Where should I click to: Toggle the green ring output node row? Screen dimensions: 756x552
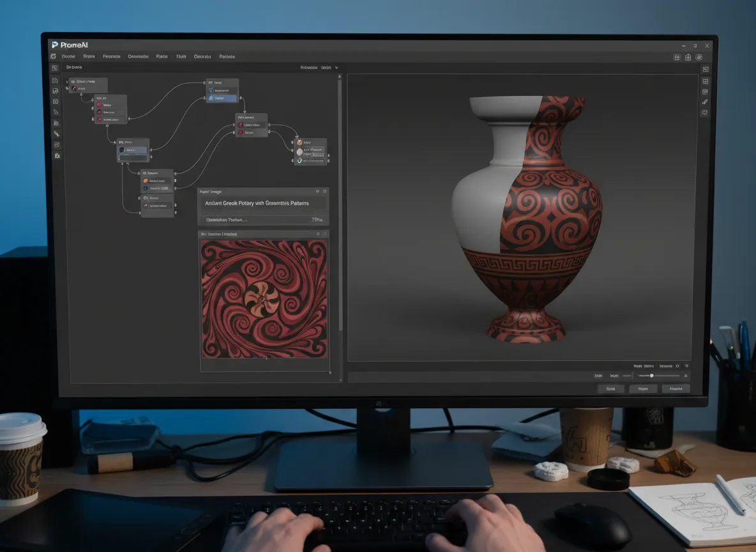[299, 161]
